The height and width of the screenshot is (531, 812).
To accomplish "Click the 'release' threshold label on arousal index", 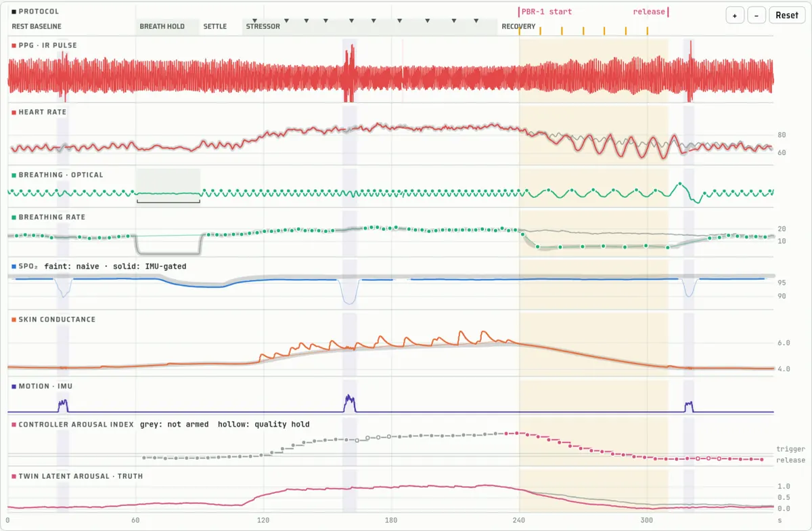I will coord(790,461).
